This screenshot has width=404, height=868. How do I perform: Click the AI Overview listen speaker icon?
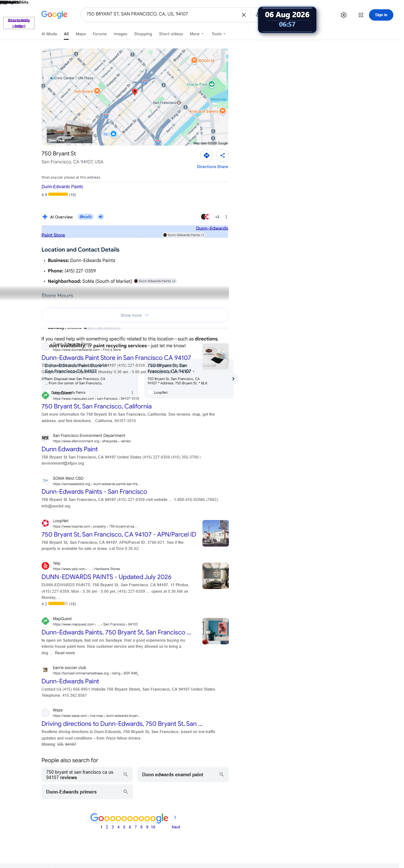[x=101, y=217]
